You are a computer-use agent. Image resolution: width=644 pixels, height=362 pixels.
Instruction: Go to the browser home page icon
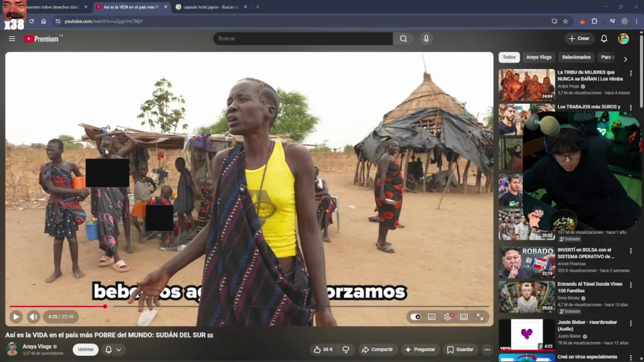coord(44,21)
